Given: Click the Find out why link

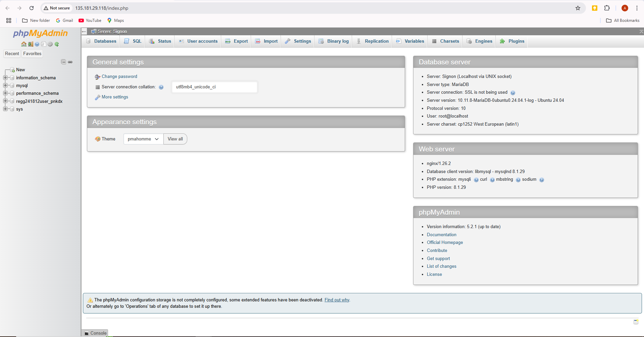Looking at the screenshot, I should pyautogui.click(x=337, y=300).
